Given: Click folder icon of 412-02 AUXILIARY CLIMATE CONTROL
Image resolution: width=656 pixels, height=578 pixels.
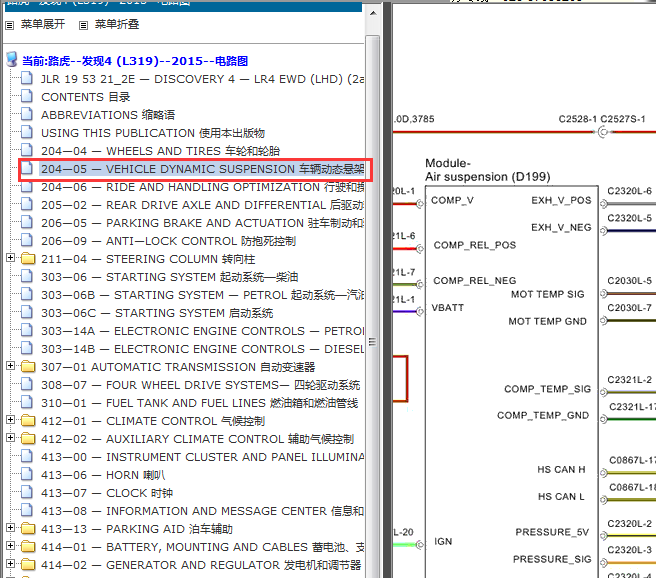Looking at the screenshot, I should point(28,438).
